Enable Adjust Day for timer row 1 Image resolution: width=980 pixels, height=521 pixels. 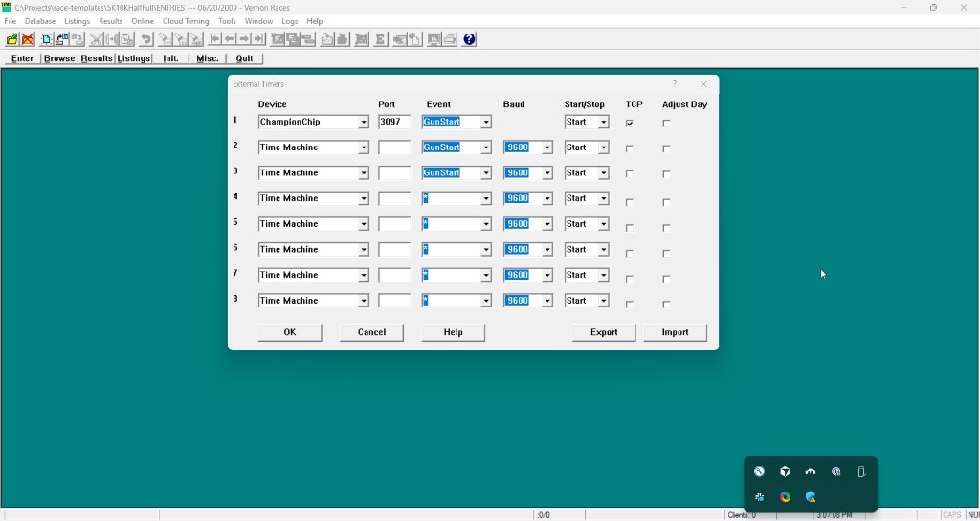coord(666,124)
